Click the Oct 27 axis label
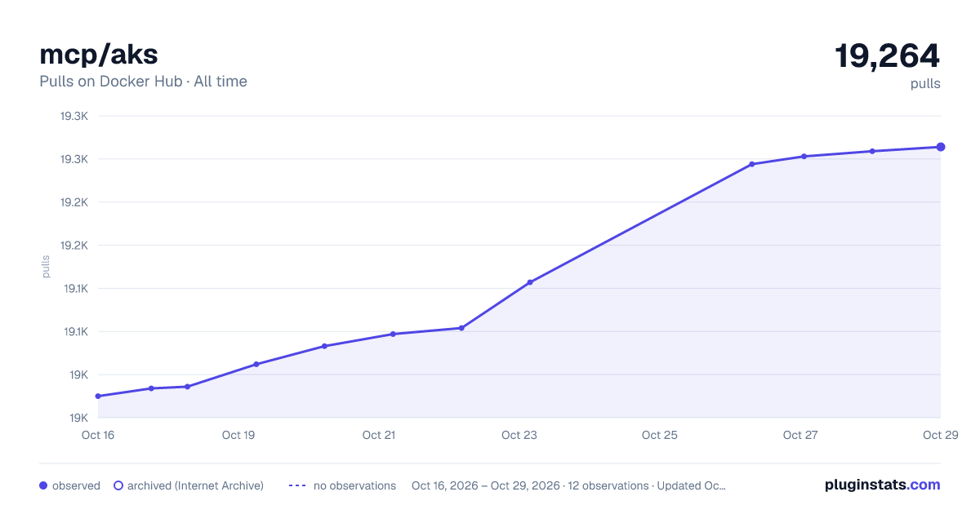The height and width of the screenshot is (514, 980). 800,435
